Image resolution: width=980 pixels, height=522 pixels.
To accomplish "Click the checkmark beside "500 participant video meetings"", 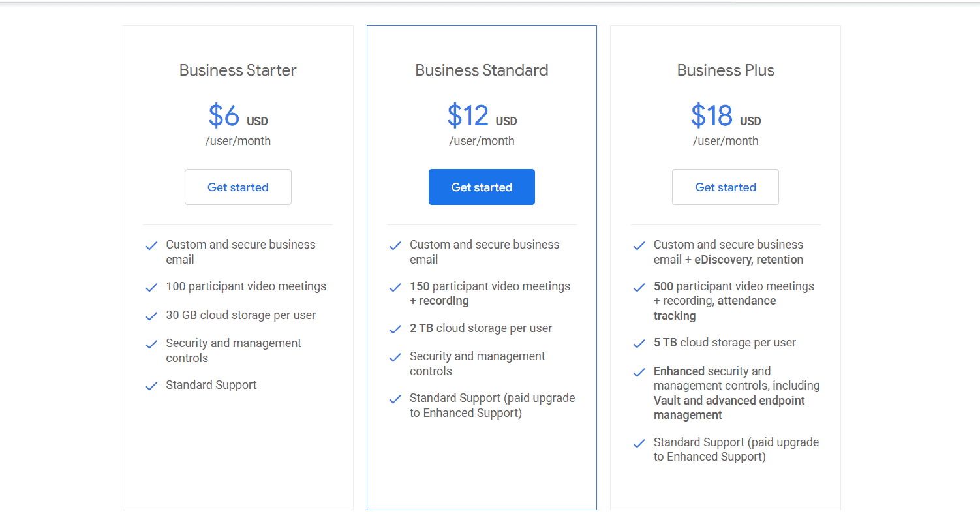I will pos(638,287).
